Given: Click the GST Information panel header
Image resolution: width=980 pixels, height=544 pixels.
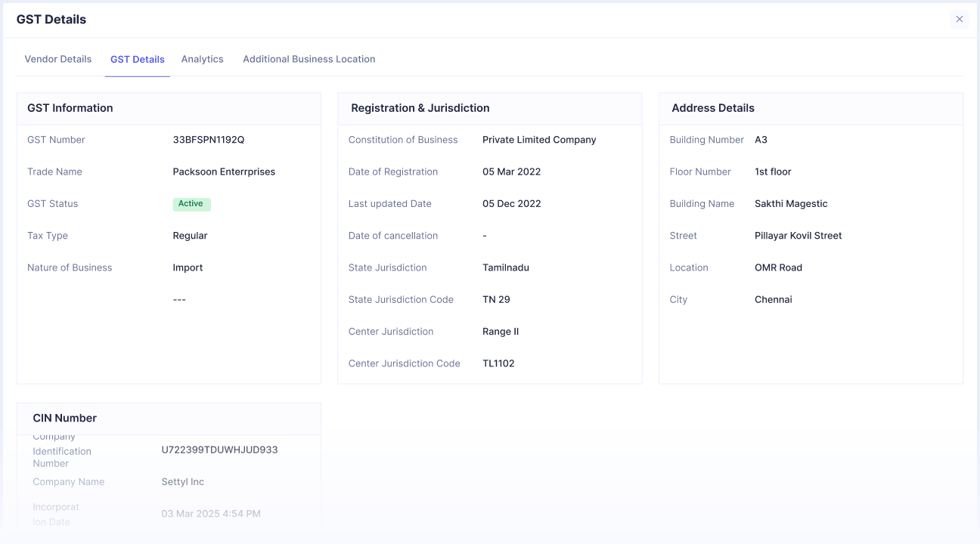Looking at the screenshot, I should click(x=70, y=107).
